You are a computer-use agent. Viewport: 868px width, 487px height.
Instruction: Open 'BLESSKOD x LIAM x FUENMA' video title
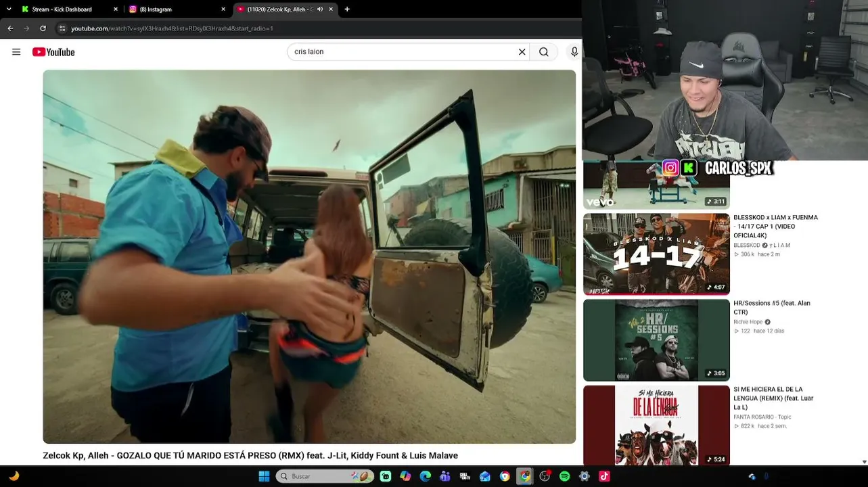coord(775,226)
